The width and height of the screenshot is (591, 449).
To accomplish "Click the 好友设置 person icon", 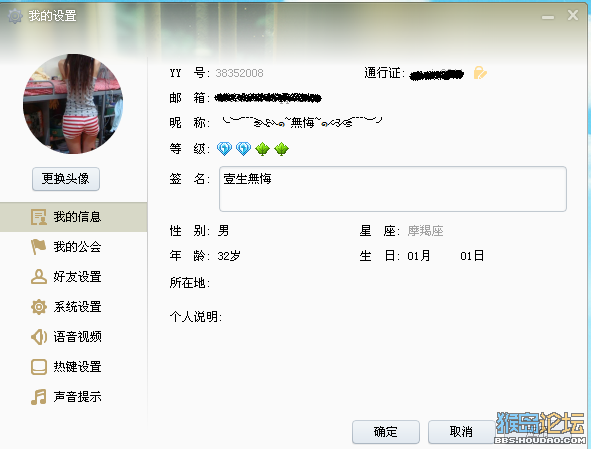I will 38,277.
